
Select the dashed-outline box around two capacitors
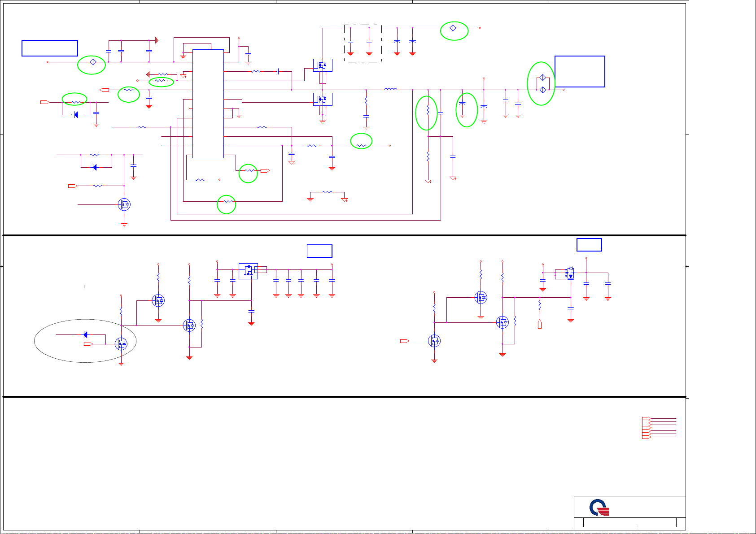pos(363,43)
